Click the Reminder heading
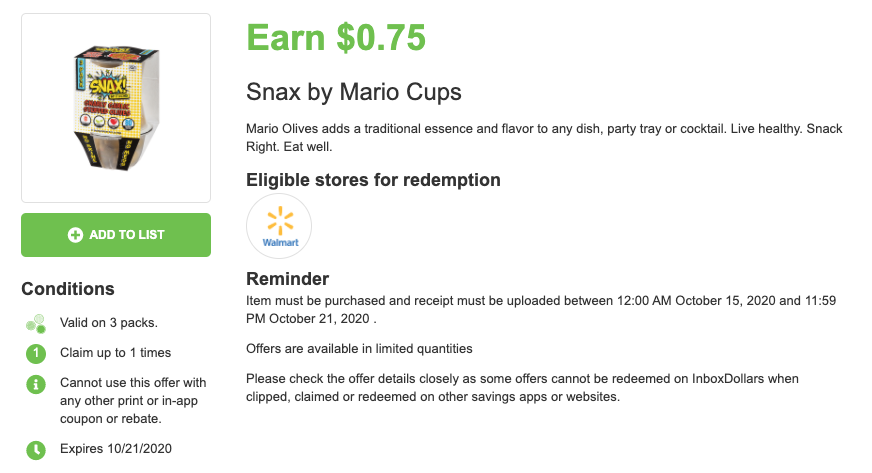 (x=288, y=279)
